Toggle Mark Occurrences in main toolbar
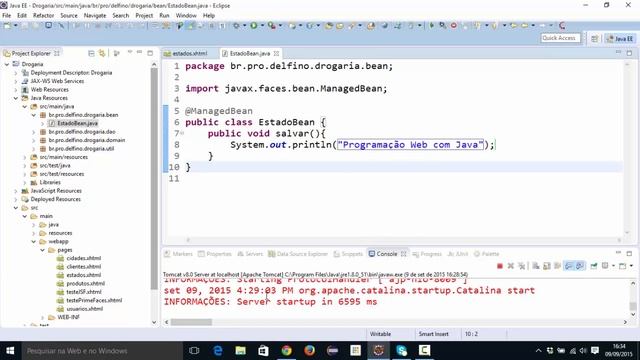The image size is (640, 360). pyautogui.click(x=191, y=25)
